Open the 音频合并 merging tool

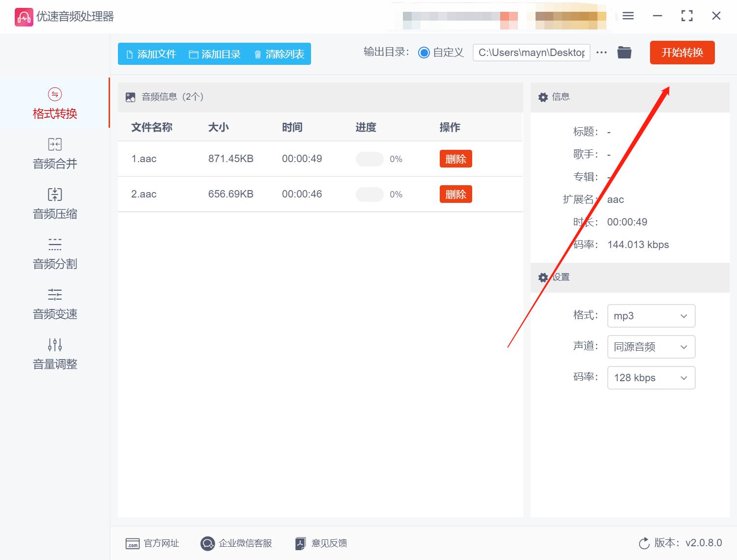click(54, 153)
